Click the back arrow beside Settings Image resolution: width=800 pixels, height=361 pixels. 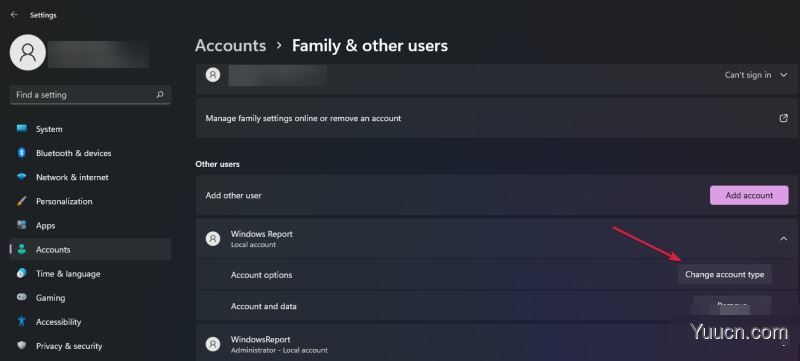point(14,15)
